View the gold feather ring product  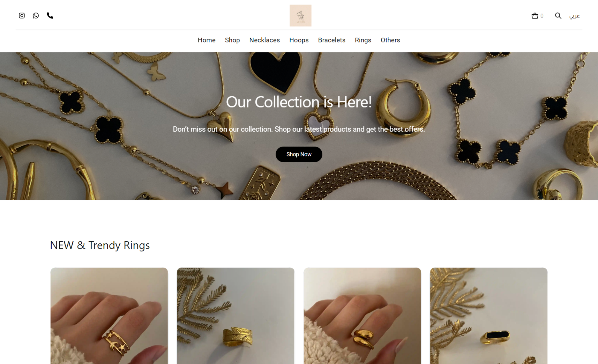tap(236, 316)
